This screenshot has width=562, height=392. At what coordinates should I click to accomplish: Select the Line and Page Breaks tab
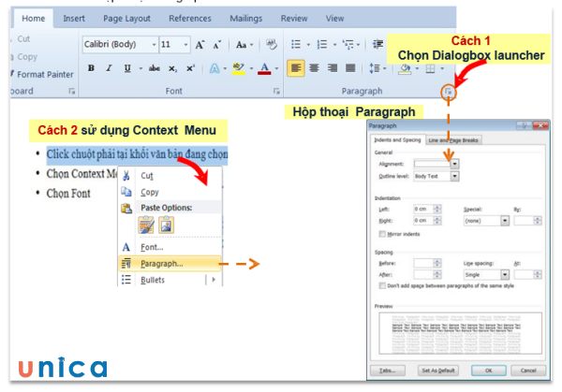click(453, 140)
